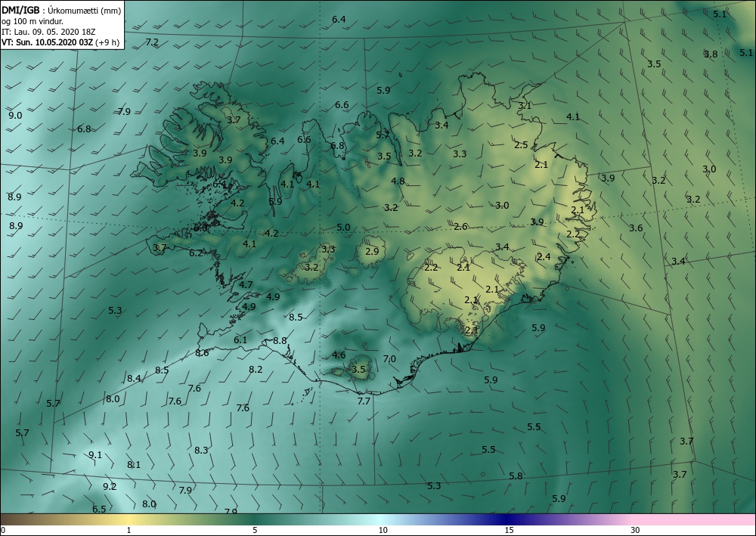Click the value '2.9' on the map
Viewport: 756px width, 536px height.
372,252
